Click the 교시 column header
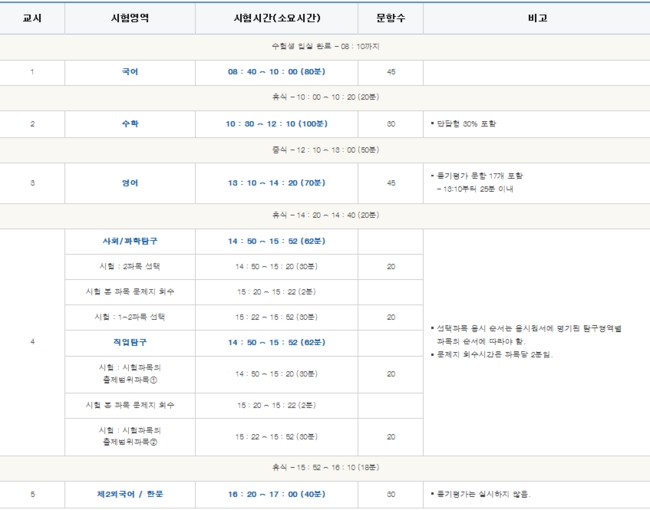 point(32,19)
